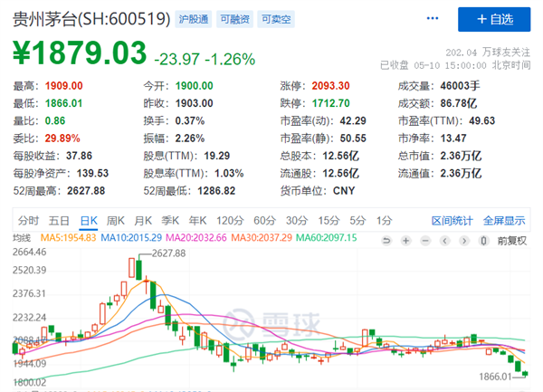543x392 pixels.
Task: Open the 前复权 adjustment dropdown
Action: point(512,241)
